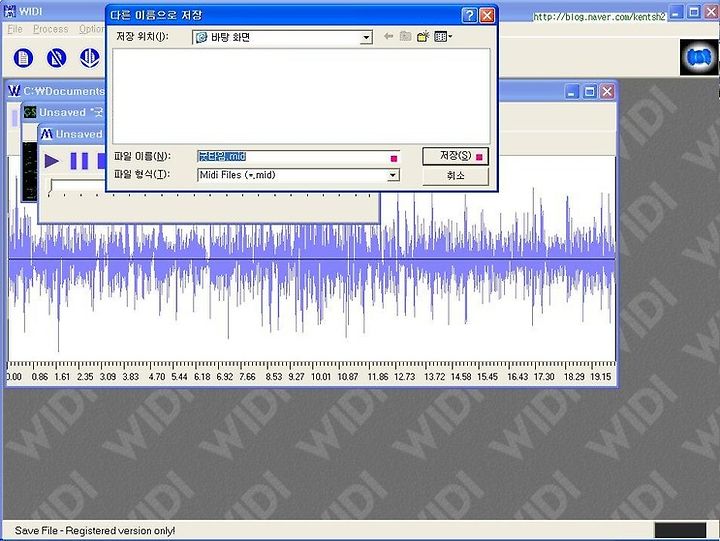
Task: Click the 취소 cancel button
Action: pos(455,175)
